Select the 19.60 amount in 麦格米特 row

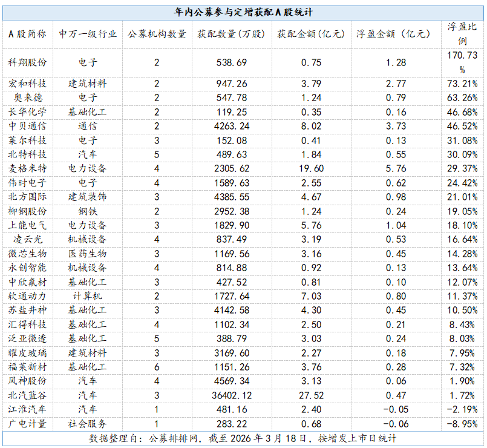coord(310,168)
